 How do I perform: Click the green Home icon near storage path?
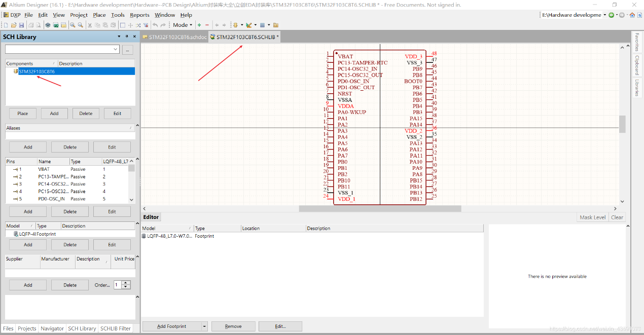(632, 15)
